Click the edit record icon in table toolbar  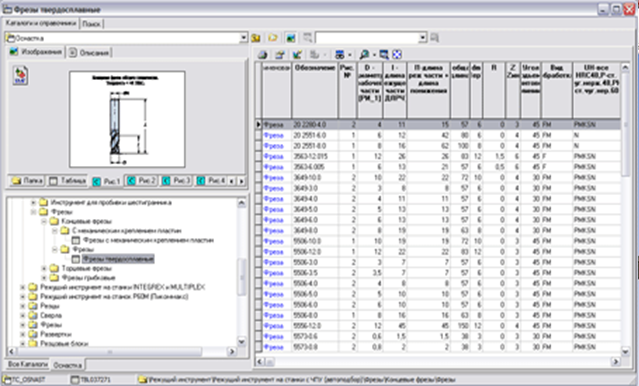(280, 54)
